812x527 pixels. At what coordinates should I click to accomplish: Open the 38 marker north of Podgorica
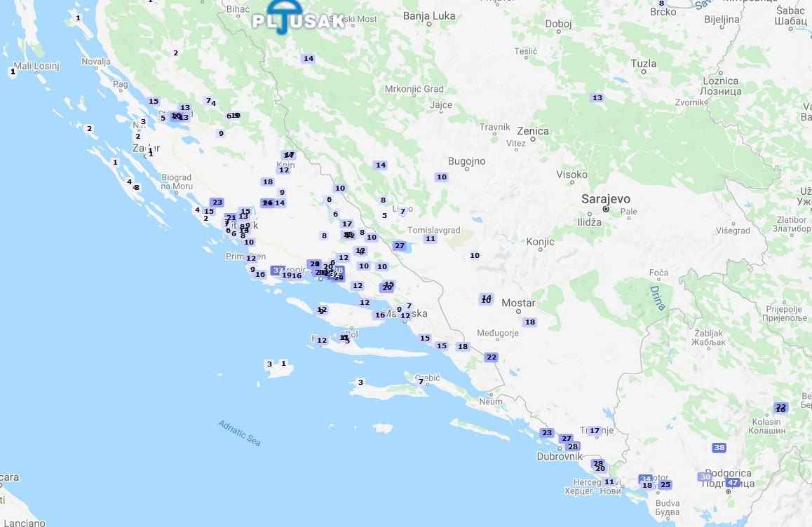pyautogui.click(x=719, y=448)
